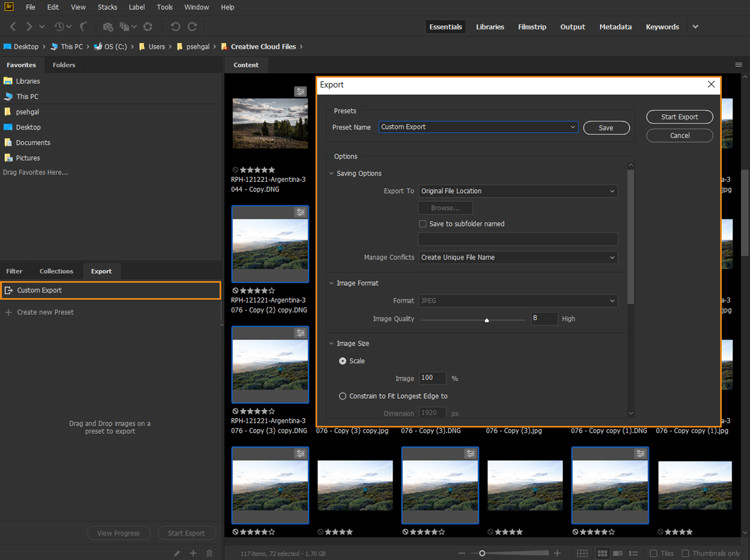
Task: Open the Manage Conflicts dropdown
Action: click(x=517, y=257)
